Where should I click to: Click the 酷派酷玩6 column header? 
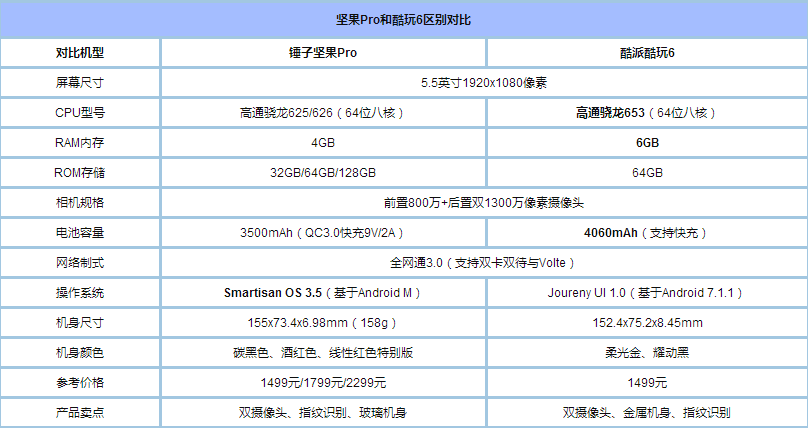click(x=647, y=53)
